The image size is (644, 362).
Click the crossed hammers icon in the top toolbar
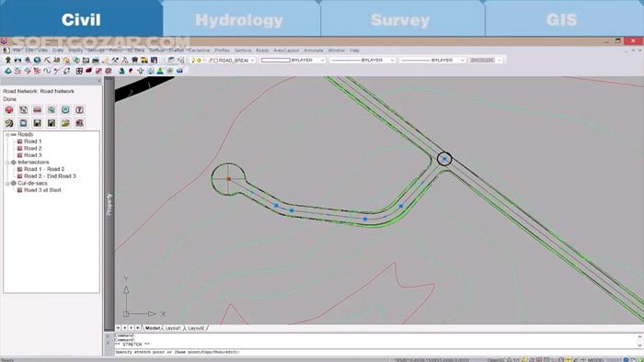click(x=115, y=61)
